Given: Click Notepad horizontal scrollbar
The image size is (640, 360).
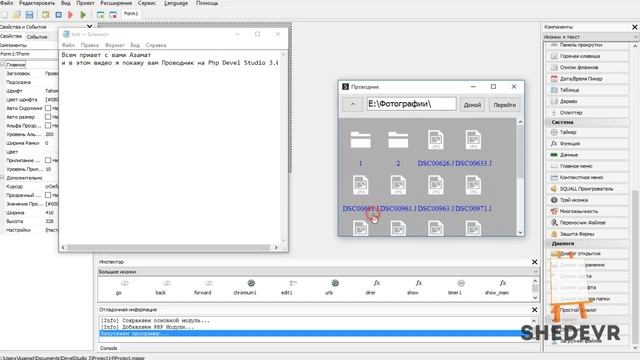Looking at the screenshot, I should (169, 247).
